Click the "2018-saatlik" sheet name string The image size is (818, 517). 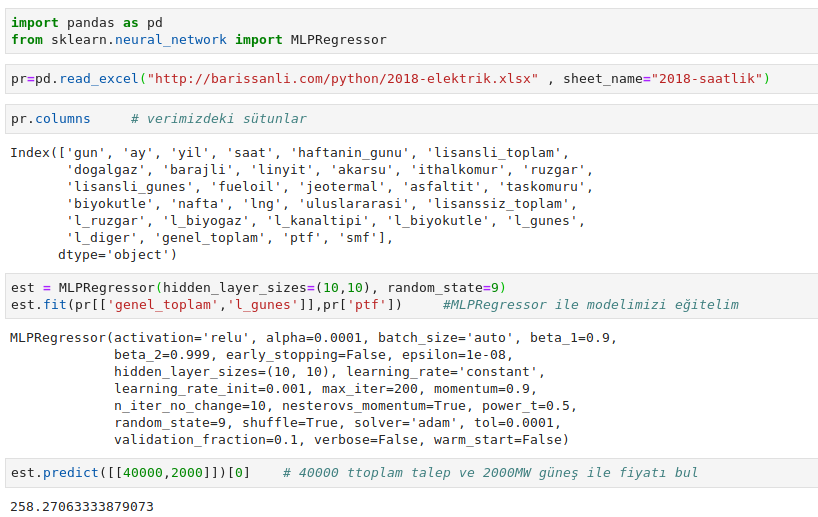pos(707,79)
